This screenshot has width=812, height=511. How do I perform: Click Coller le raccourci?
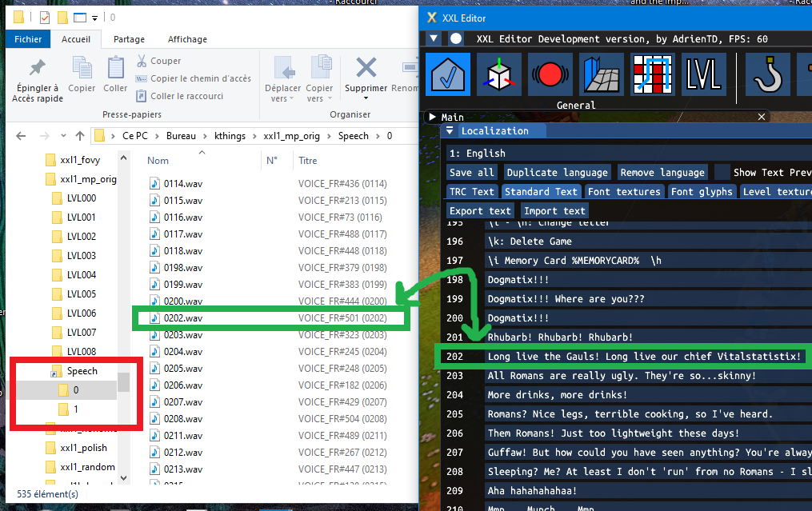click(x=180, y=96)
